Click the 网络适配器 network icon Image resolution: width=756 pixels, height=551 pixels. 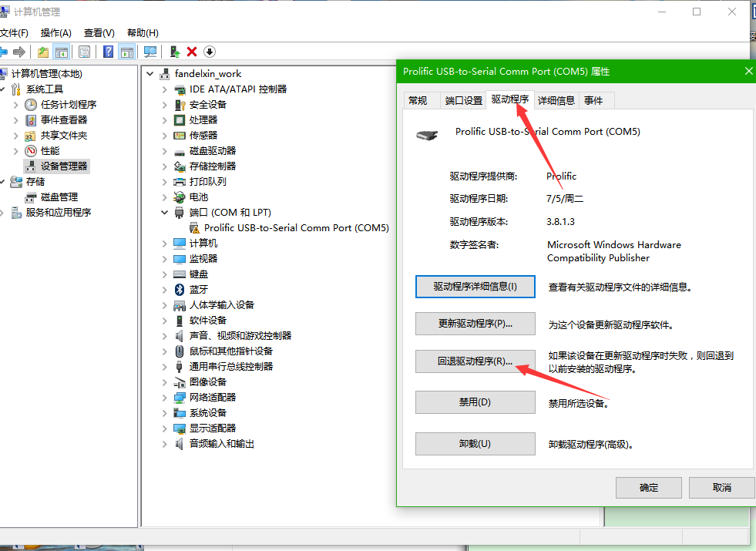[180, 397]
